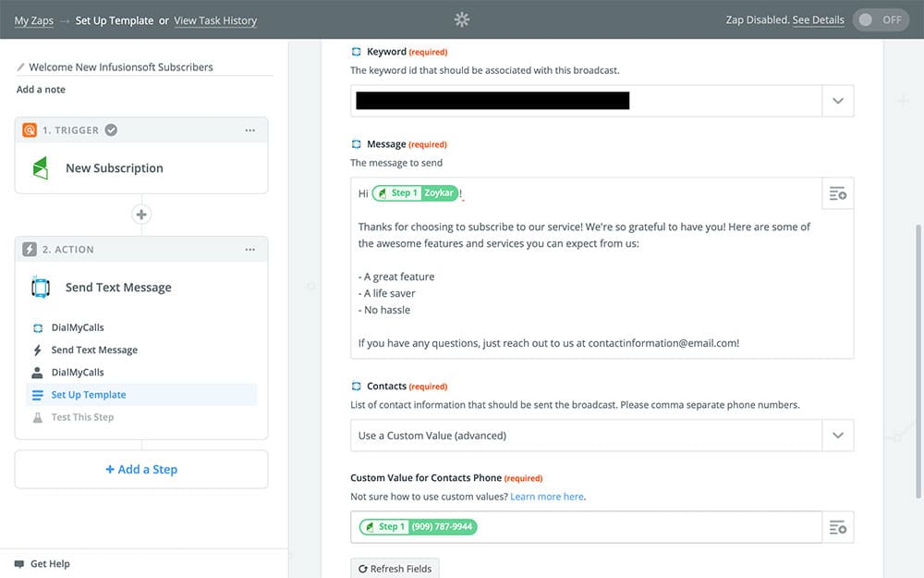Open the Trigger step options menu
Screen dimensions: 924x578
(250, 130)
